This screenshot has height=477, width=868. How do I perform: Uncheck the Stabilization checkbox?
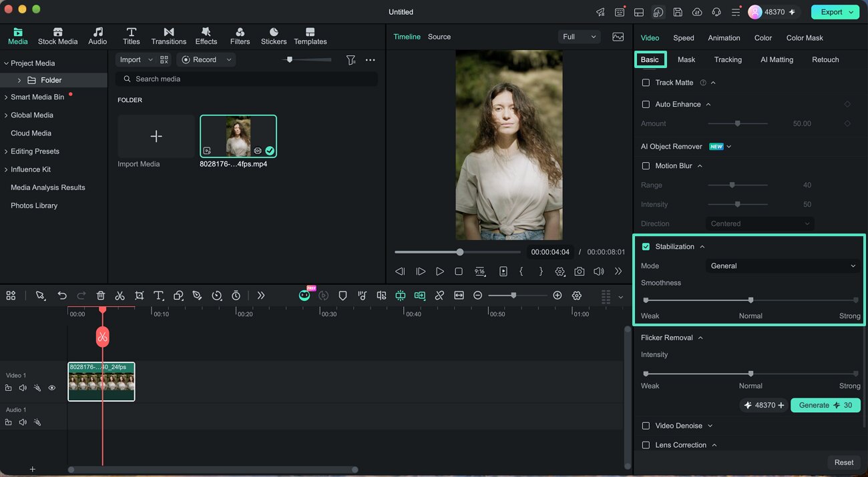tap(646, 247)
